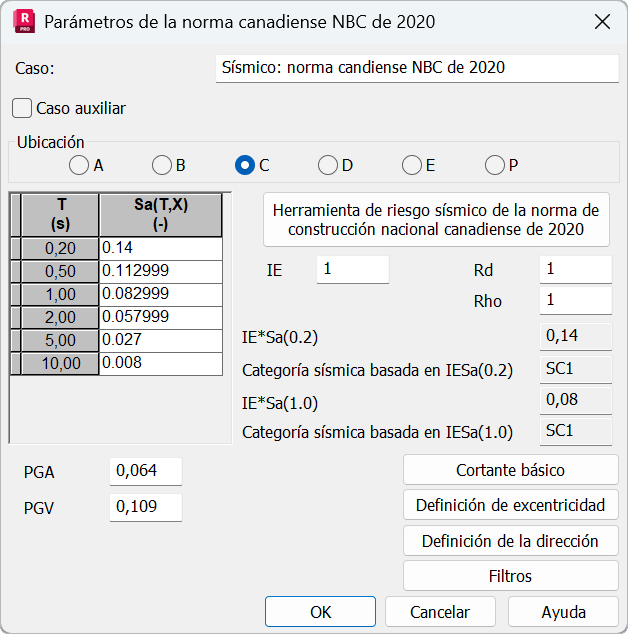Select location radio option B
The image size is (628, 634).
[162, 165]
